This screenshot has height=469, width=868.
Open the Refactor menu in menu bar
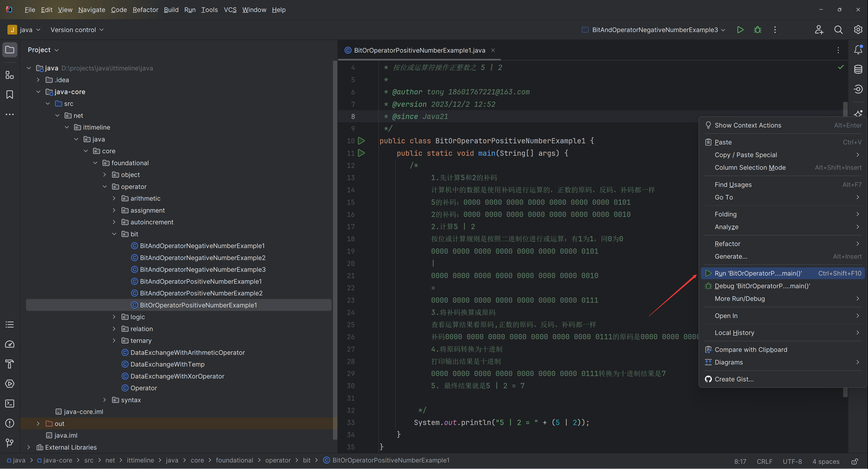point(145,10)
